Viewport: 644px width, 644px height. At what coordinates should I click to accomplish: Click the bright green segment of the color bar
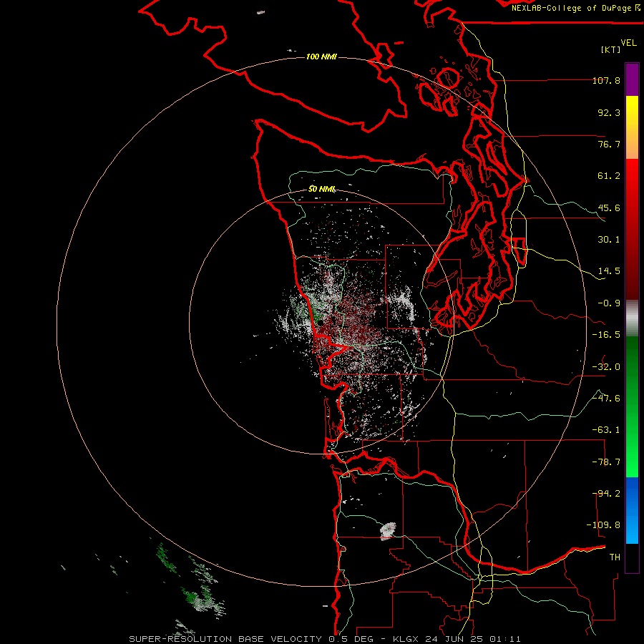pos(632,406)
